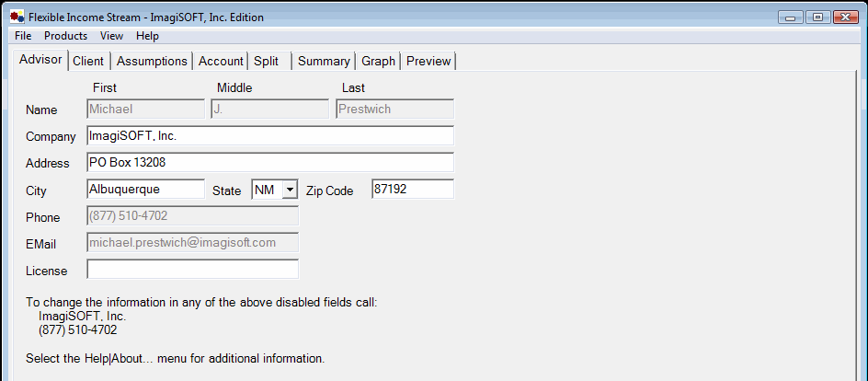Viewport: 868px width, 381px height.
Task: Open the Products menu
Action: pyautogui.click(x=66, y=36)
